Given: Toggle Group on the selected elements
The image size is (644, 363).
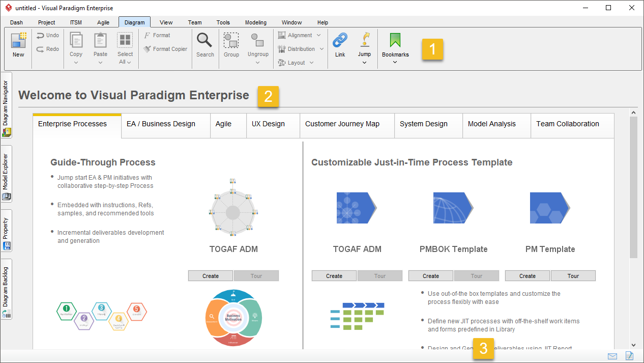Looking at the screenshot, I should click(231, 43).
